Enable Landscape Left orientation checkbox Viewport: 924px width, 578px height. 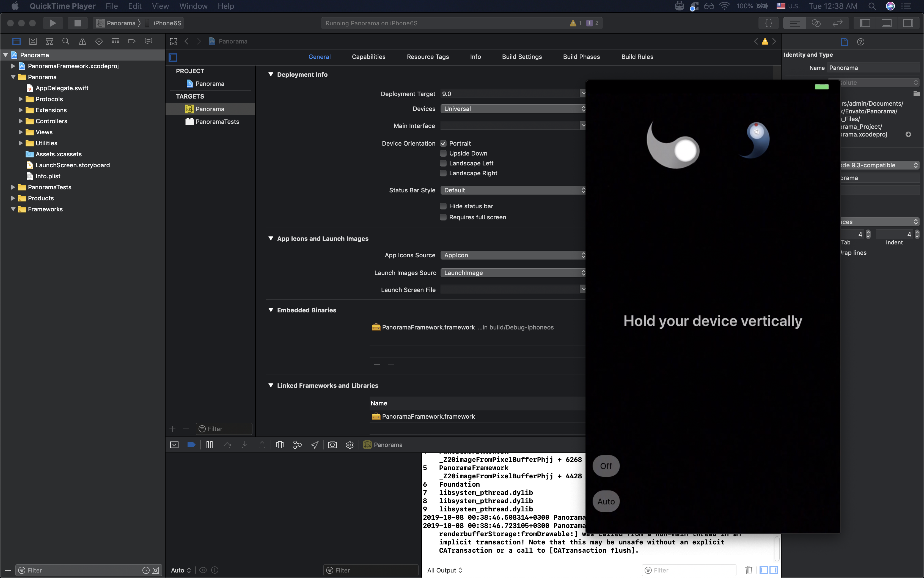(x=443, y=163)
